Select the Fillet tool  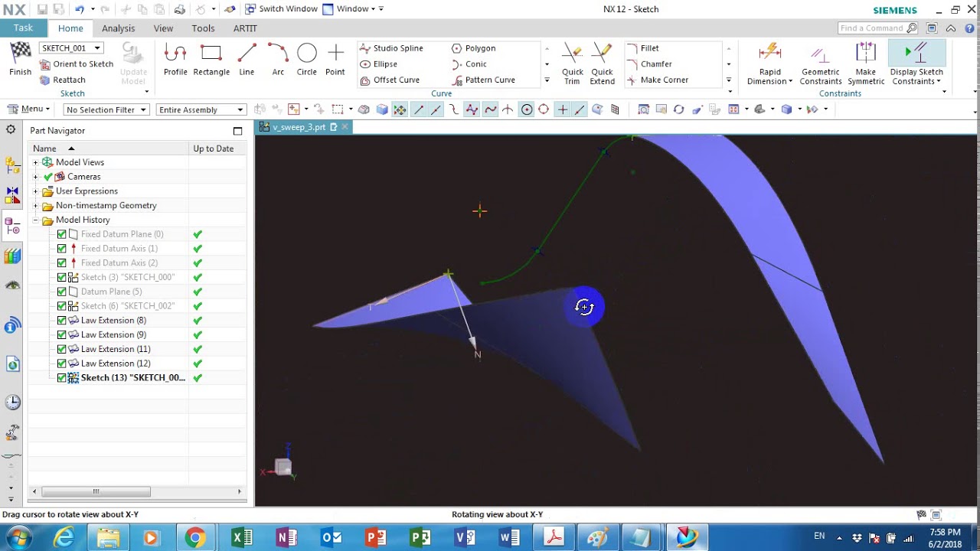(643, 48)
